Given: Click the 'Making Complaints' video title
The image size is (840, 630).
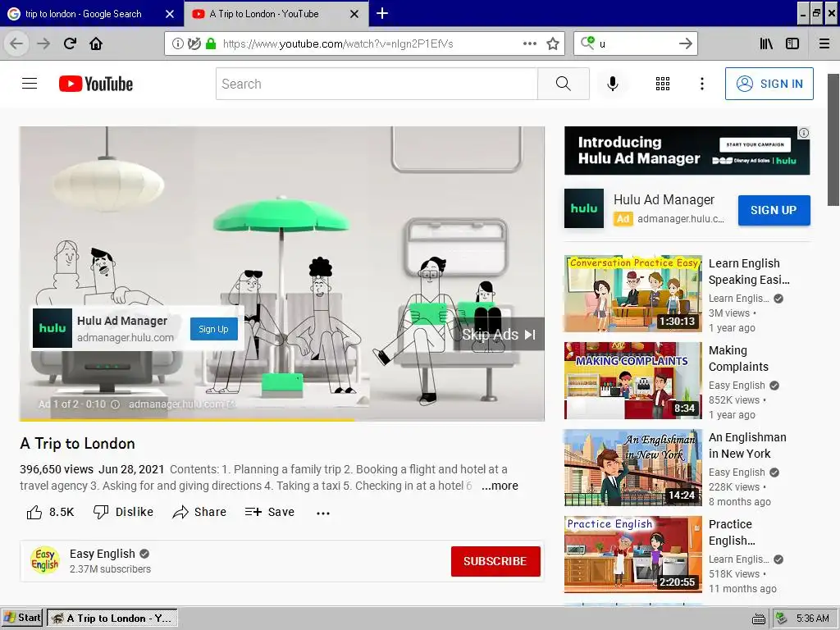Looking at the screenshot, I should [x=738, y=358].
